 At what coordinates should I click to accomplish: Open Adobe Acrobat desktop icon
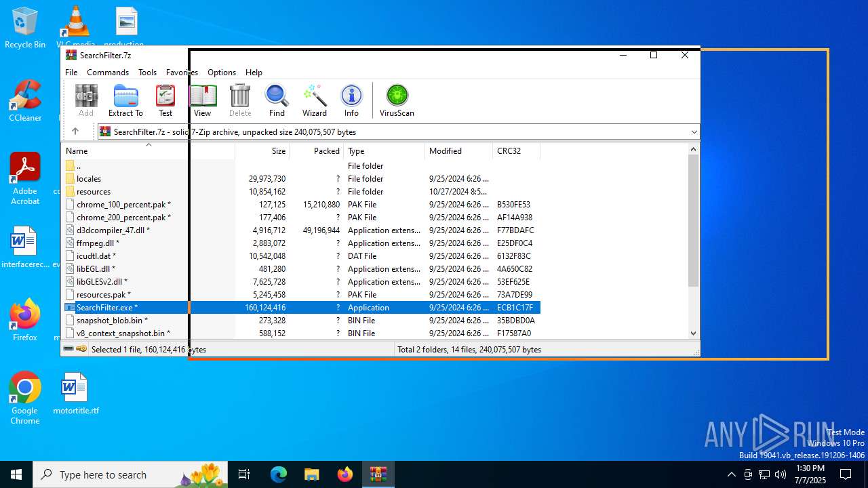click(25, 179)
